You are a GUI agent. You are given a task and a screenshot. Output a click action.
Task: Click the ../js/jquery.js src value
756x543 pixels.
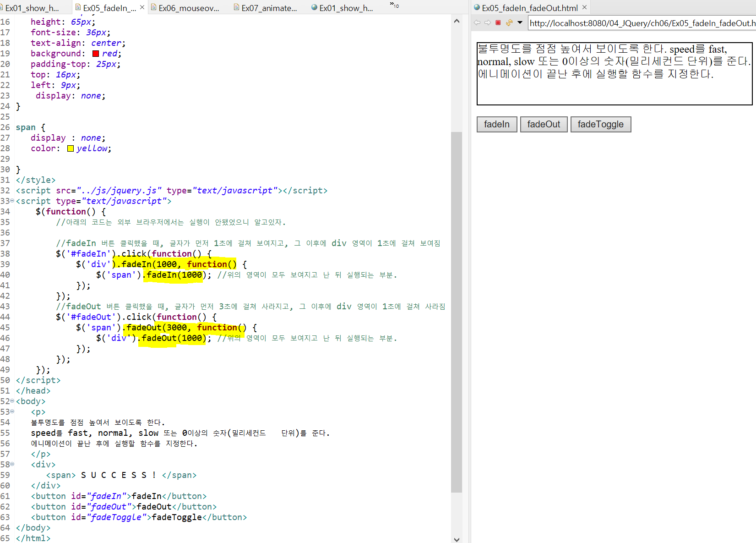(x=119, y=191)
